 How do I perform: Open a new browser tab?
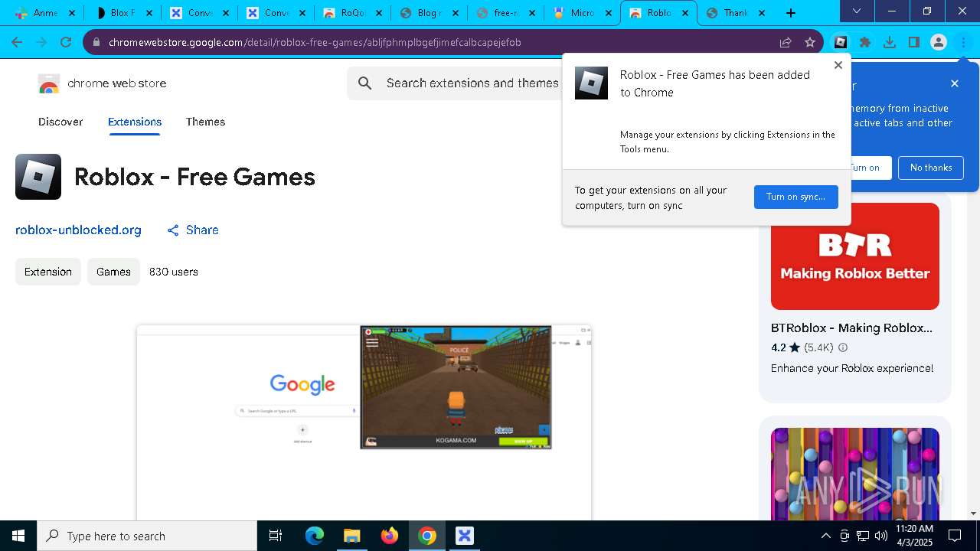point(791,13)
